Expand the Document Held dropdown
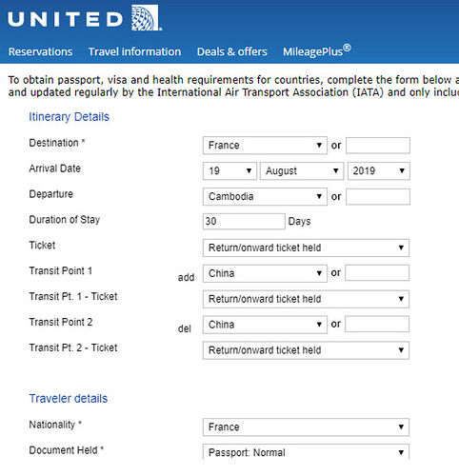Viewport: 459px width, 476px height. (306, 452)
